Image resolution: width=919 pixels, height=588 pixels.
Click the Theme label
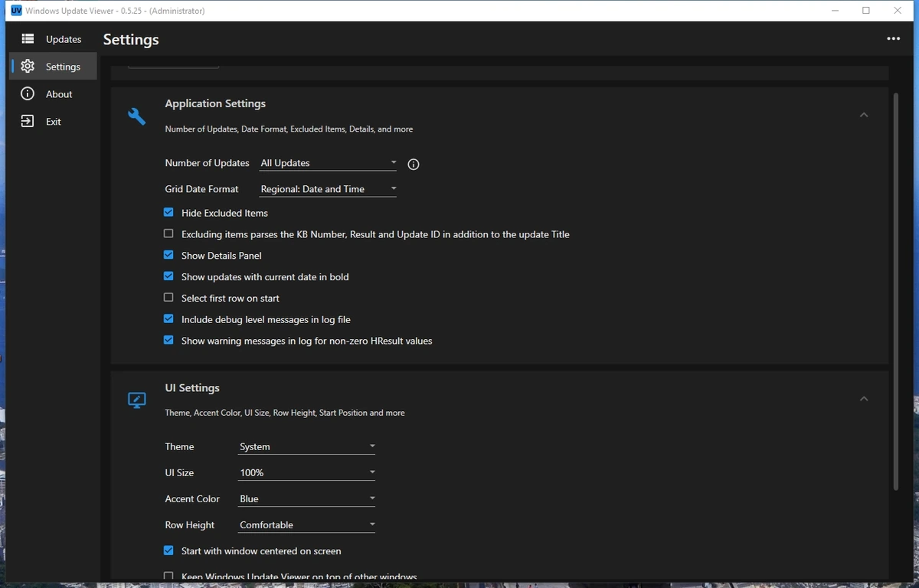[x=179, y=446]
